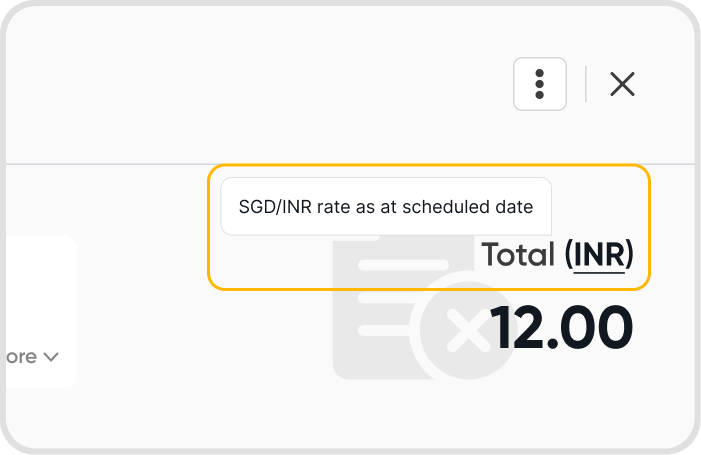701x455 pixels.
Task: Click the down chevron arrow icon
Action: pyautogui.click(x=51, y=356)
